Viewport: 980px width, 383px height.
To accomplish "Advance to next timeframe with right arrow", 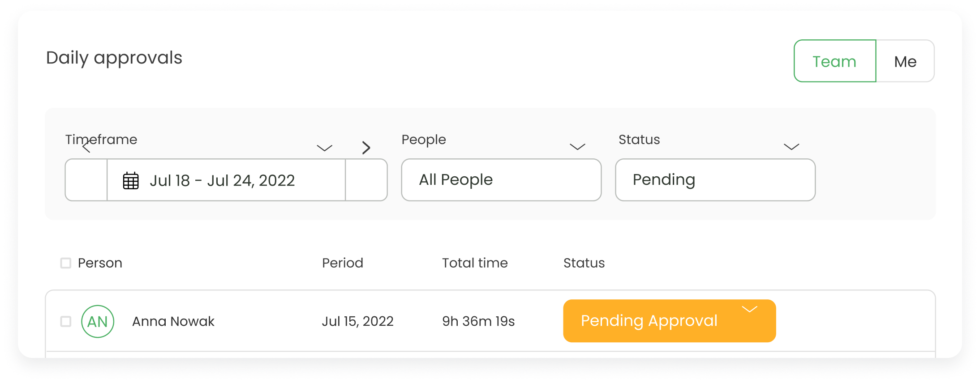I will coord(366,148).
